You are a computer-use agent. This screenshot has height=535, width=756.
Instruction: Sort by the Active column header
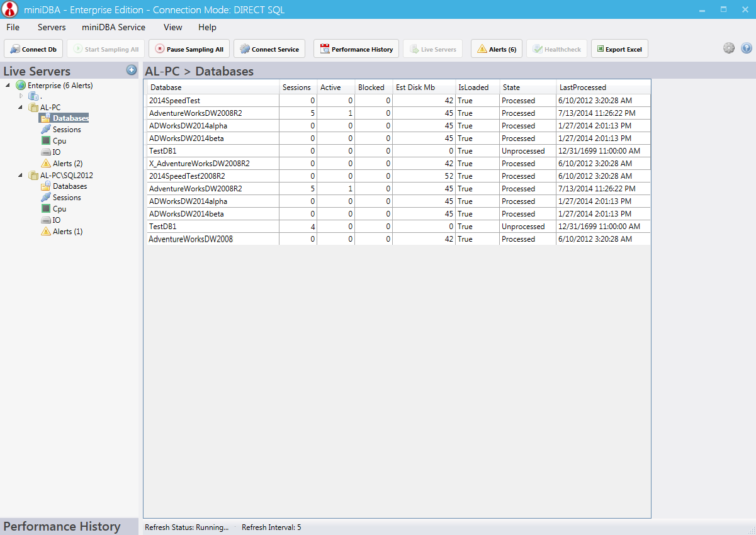tap(336, 87)
